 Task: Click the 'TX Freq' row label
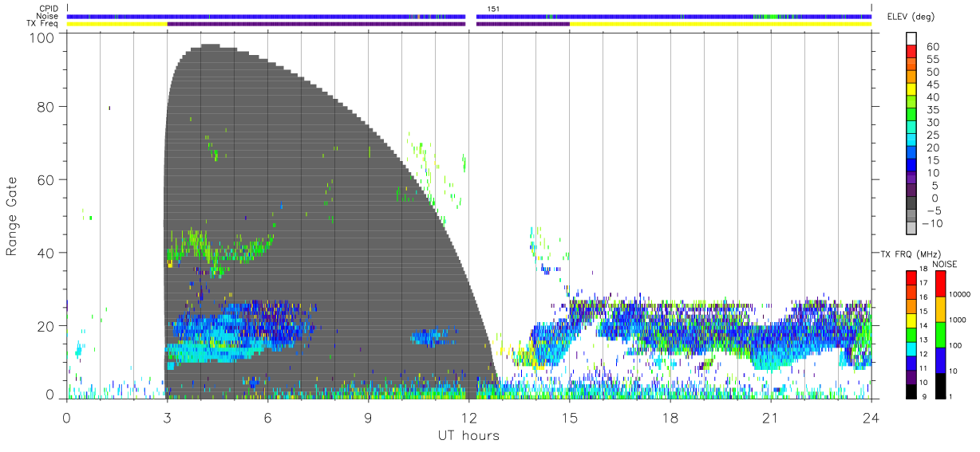(x=43, y=24)
